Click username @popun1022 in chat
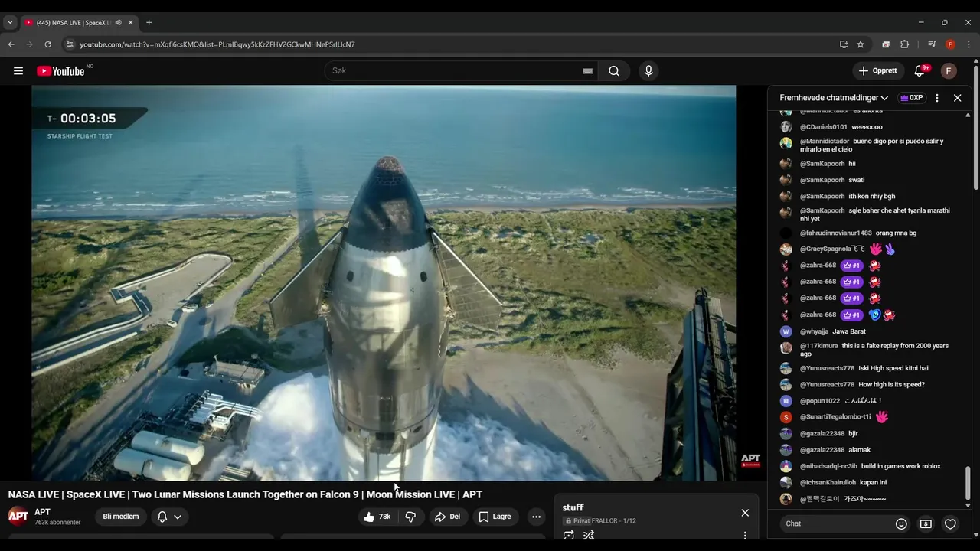 [x=820, y=401]
